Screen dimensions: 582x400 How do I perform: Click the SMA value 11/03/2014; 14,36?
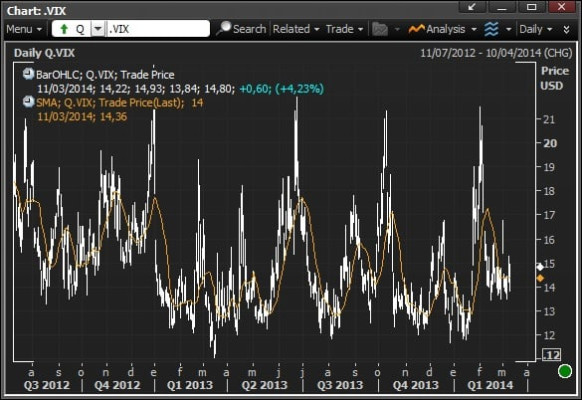tap(82, 117)
